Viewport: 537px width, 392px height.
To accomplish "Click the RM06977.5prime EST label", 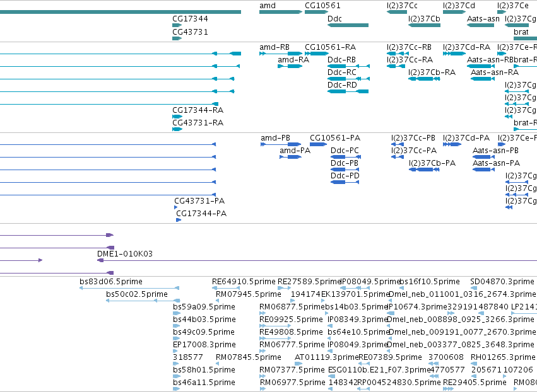I will tap(292, 383).
